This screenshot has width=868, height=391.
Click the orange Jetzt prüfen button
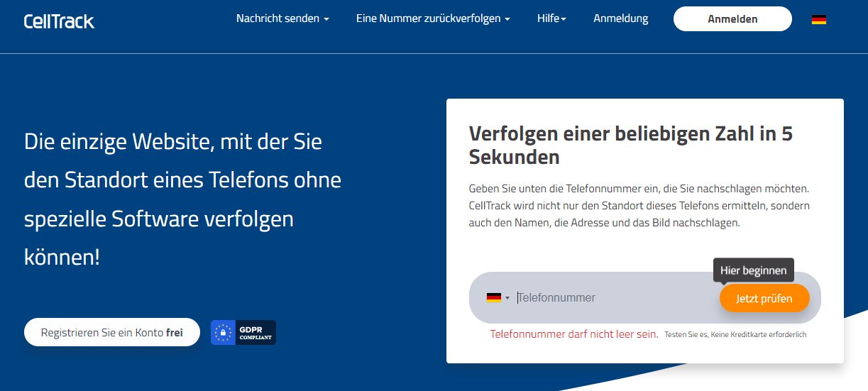764,298
